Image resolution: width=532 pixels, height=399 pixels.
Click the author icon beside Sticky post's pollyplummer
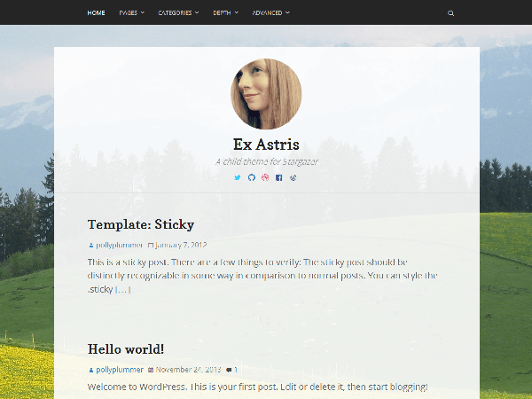(91, 245)
